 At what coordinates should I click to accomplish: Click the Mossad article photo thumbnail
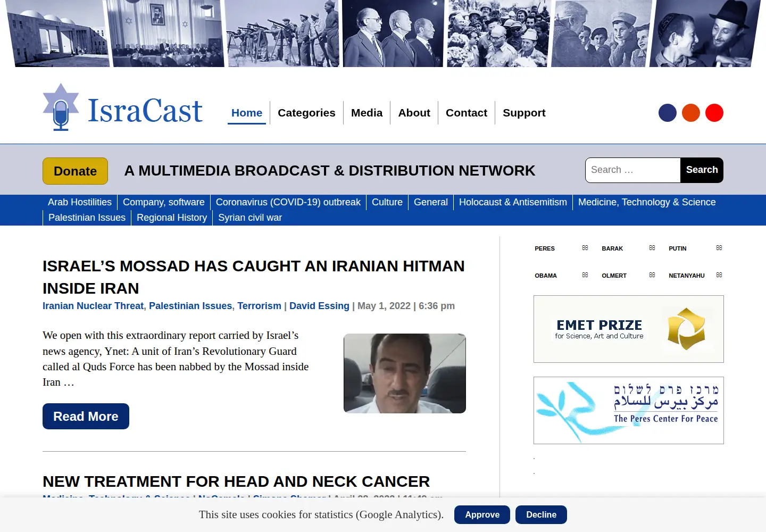click(405, 373)
